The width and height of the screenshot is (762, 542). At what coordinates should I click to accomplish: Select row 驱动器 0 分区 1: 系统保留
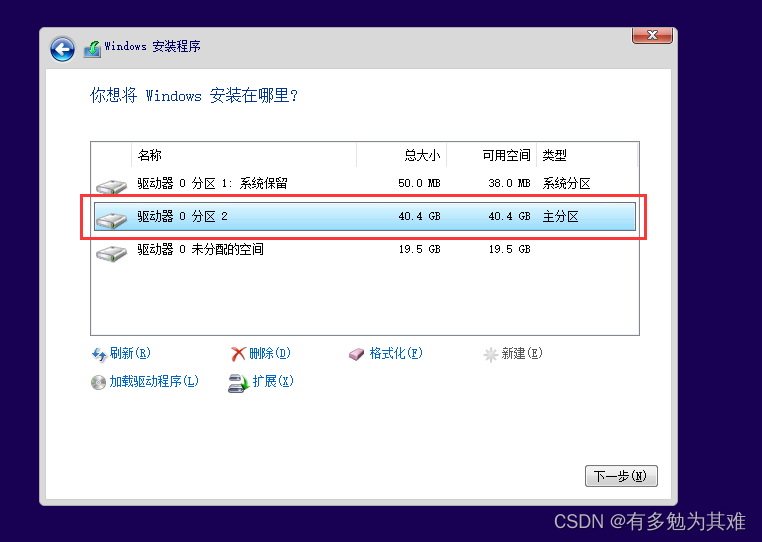[365, 183]
